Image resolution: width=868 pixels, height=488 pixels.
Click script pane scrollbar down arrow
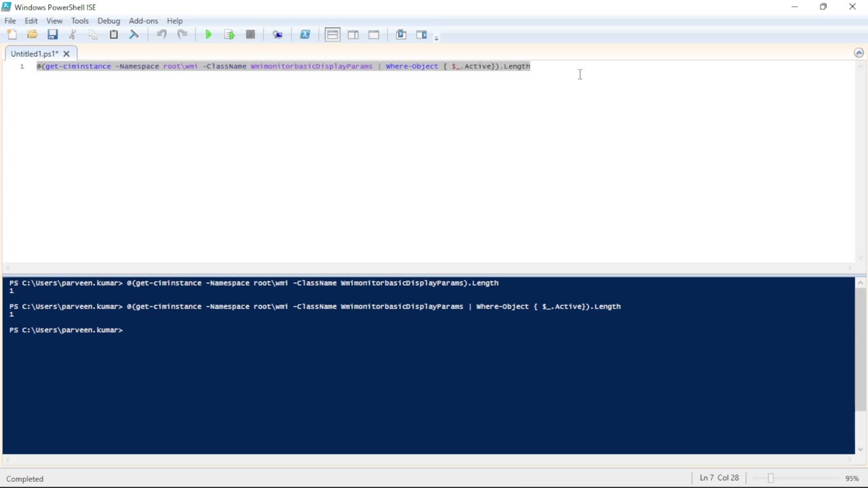[x=860, y=258]
